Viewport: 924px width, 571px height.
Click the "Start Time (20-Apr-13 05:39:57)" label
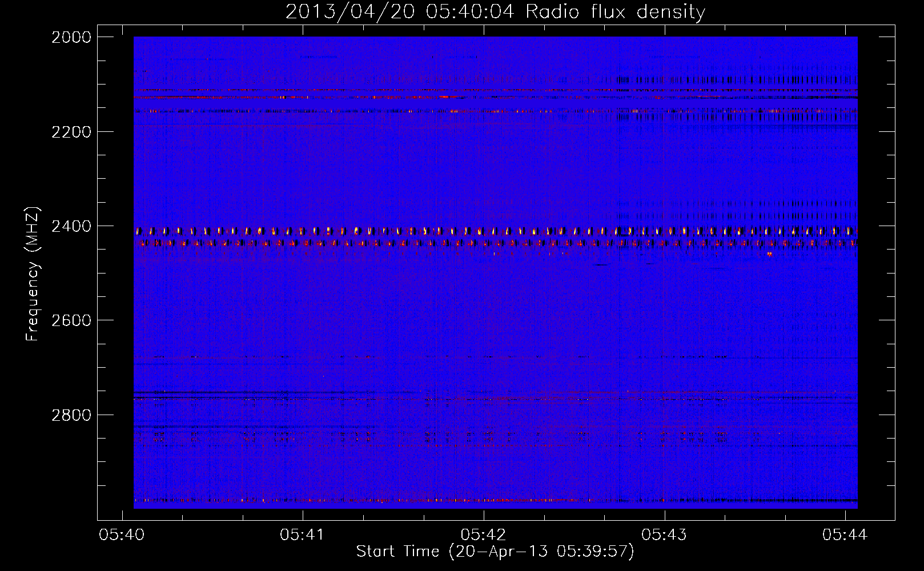[x=495, y=552]
